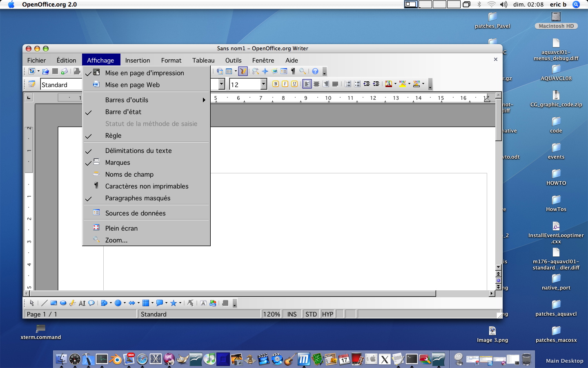Uncheck Paragraphes masqués option
Viewport: 588px width, 368px height.
[x=147, y=198]
